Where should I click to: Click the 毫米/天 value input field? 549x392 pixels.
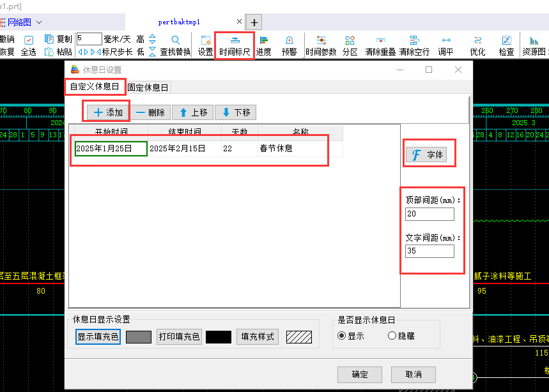point(89,39)
